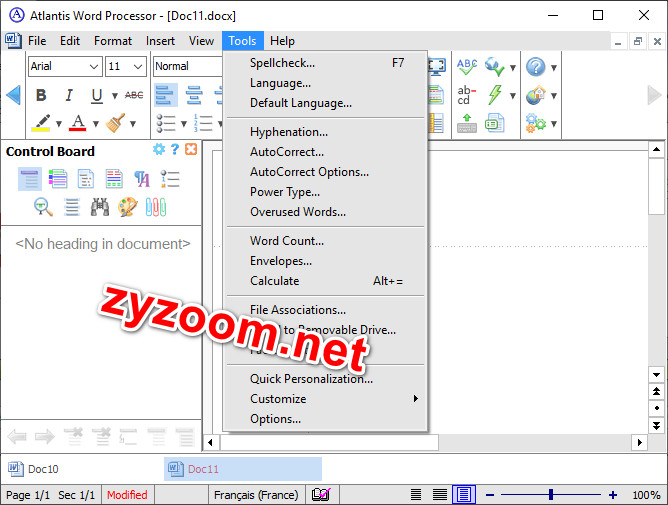This screenshot has height=505, width=668.
Task: Toggle Italic formatting button
Action: click(69, 95)
